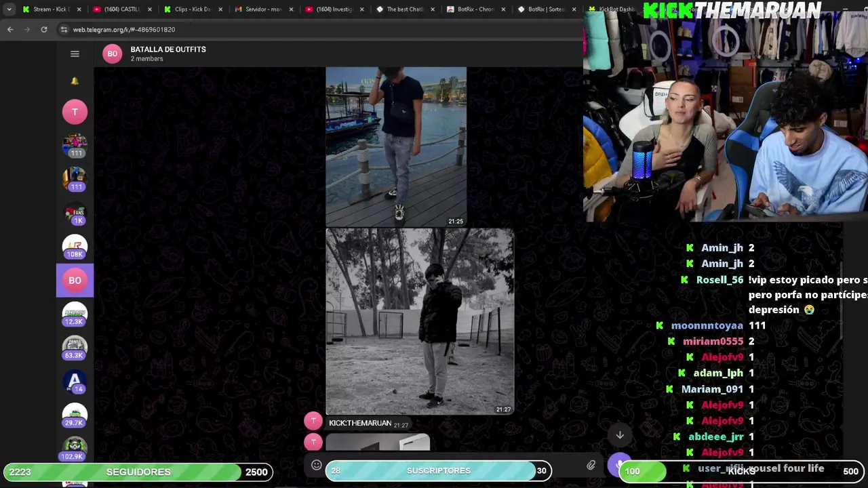This screenshot has width=868, height=488.
Task: Open the sidebar chat with FANS 1K badge
Action: click(x=75, y=213)
